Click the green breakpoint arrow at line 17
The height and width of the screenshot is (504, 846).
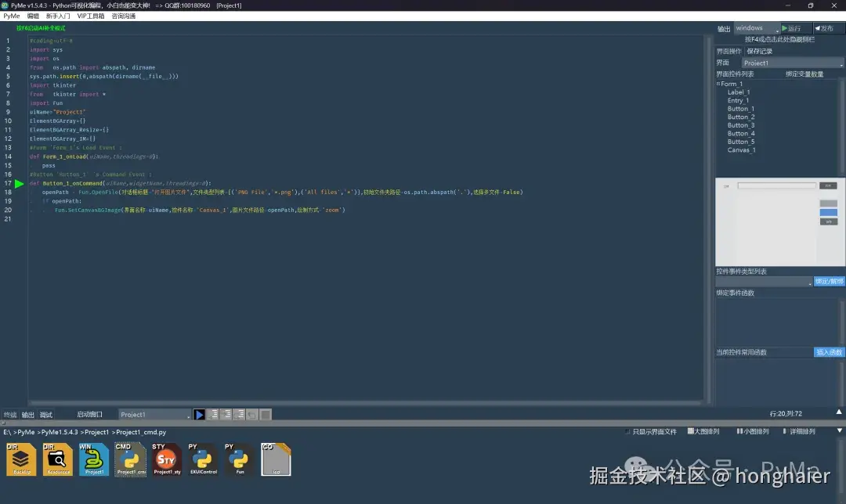[20, 184]
